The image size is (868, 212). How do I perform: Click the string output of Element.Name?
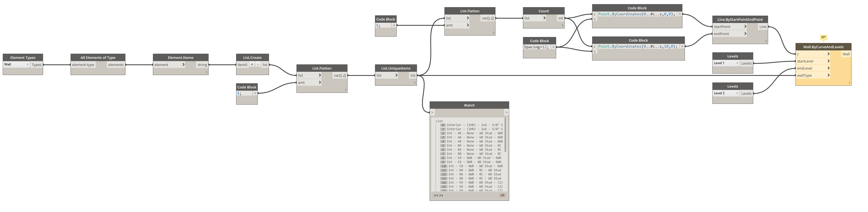pos(202,65)
